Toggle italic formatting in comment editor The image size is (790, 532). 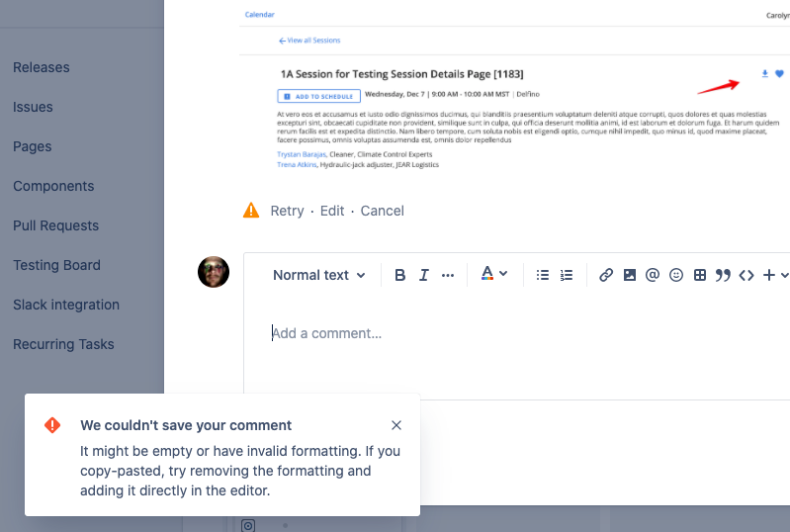point(424,275)
